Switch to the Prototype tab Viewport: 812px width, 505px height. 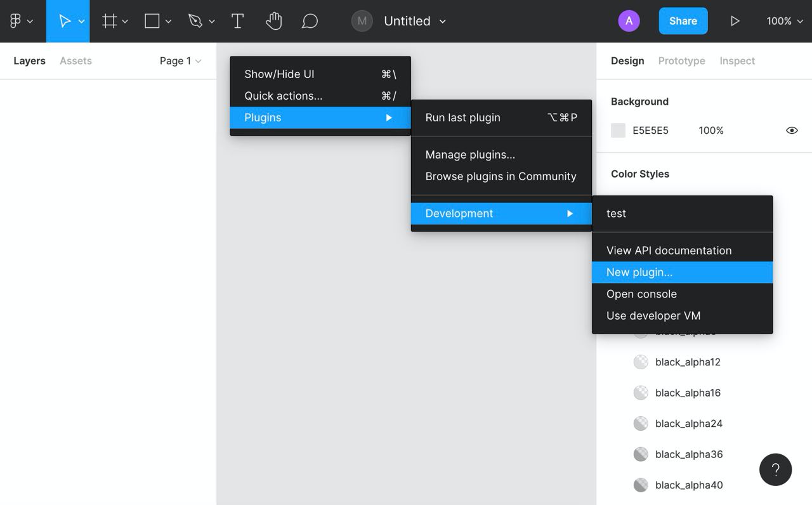click(x=681, y=61)
